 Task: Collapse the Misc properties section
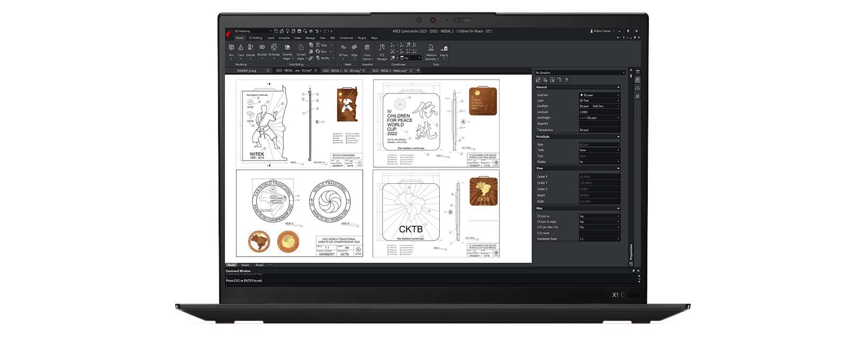(x=618, y=209)
